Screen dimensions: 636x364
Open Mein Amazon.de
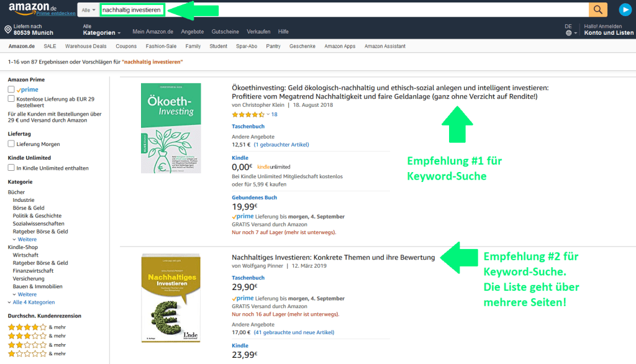point(153,32)
